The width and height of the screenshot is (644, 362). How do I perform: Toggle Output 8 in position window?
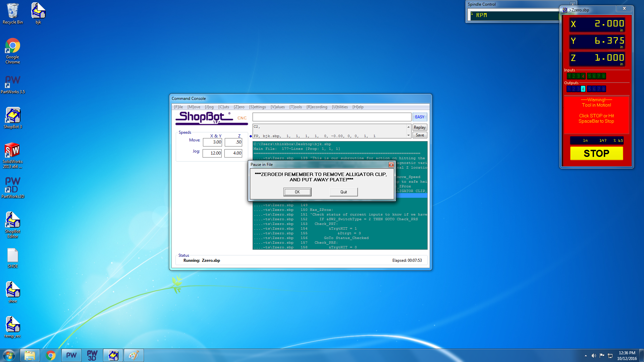603,89
